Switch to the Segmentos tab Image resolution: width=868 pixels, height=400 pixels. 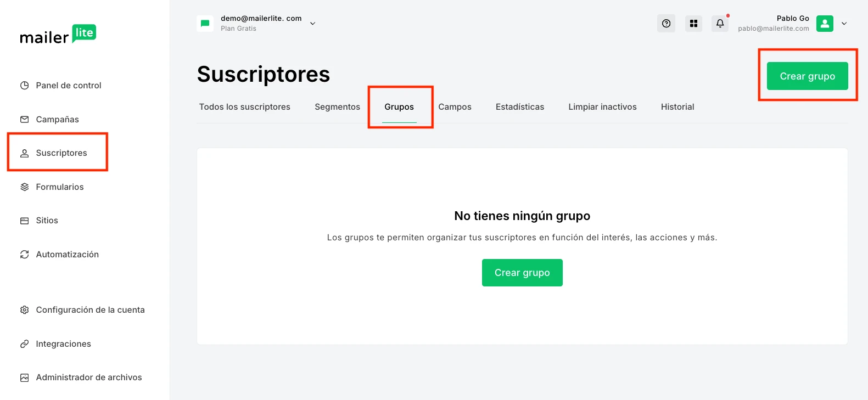(337, 107)
